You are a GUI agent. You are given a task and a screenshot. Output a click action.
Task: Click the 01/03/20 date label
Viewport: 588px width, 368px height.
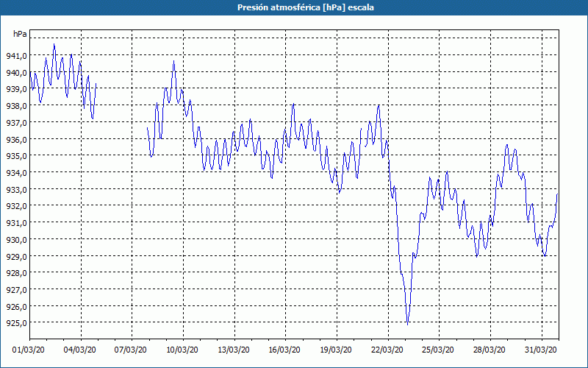pos(29,350)
